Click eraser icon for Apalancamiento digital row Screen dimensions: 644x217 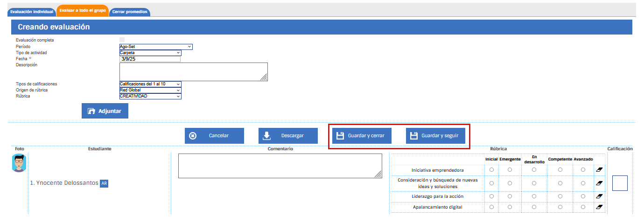tap(600, 207)
